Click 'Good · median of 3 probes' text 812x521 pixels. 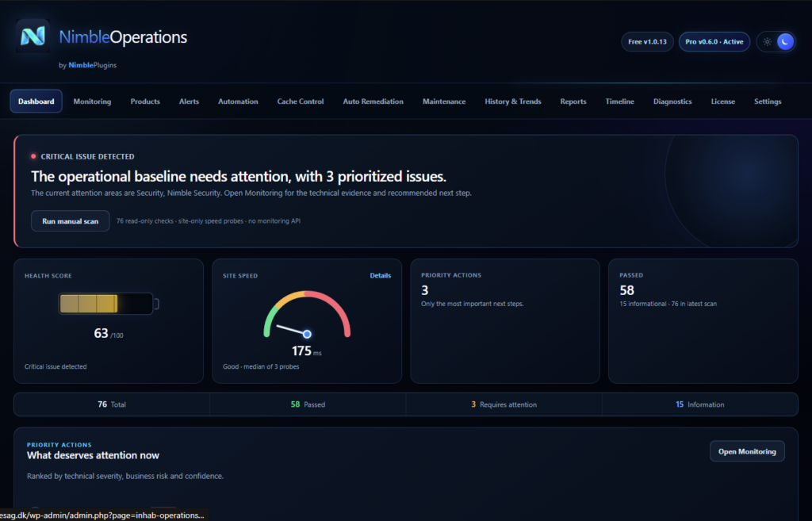tap(261, 366)
